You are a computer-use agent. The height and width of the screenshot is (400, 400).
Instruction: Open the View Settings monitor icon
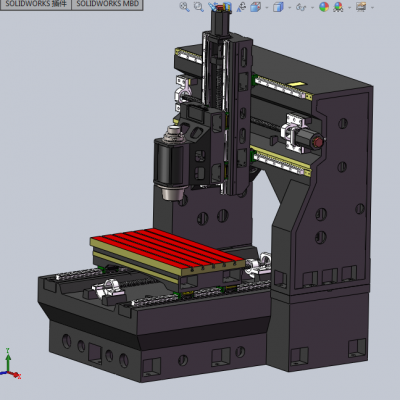(x=361, y=7)
